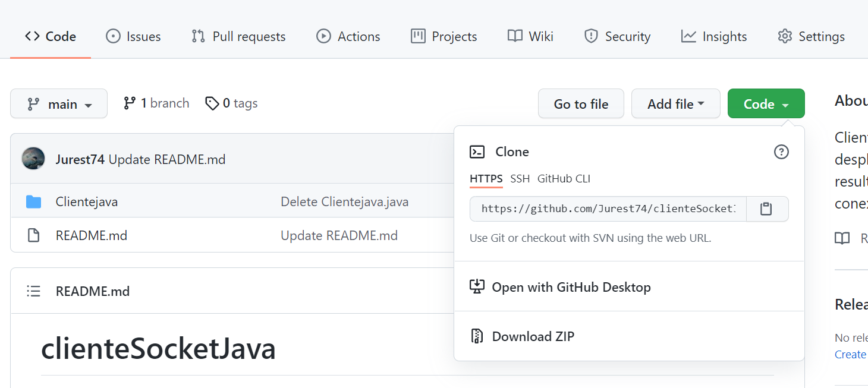Click the Create link under Releases
The image size is (868, 388).
(851, 355)
